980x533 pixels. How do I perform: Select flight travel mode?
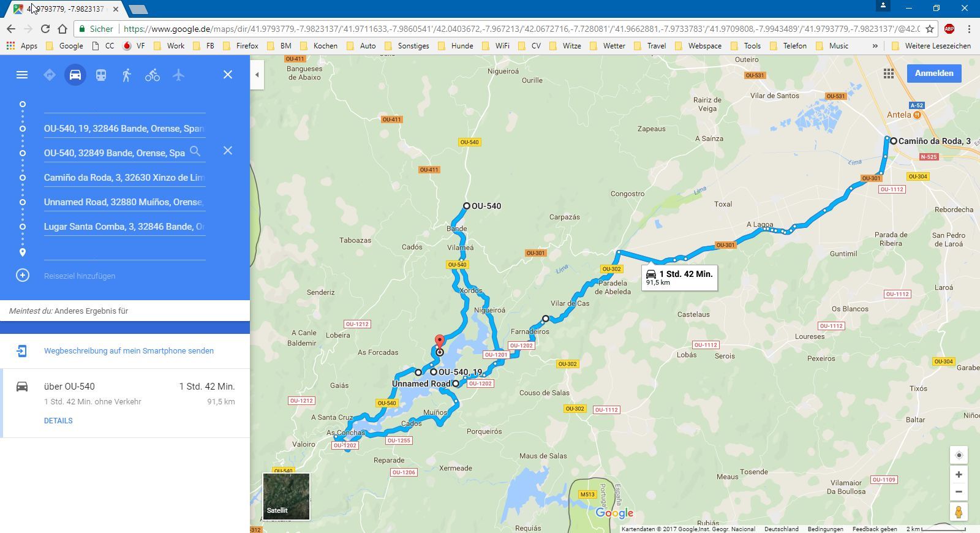tap(178, 75)
